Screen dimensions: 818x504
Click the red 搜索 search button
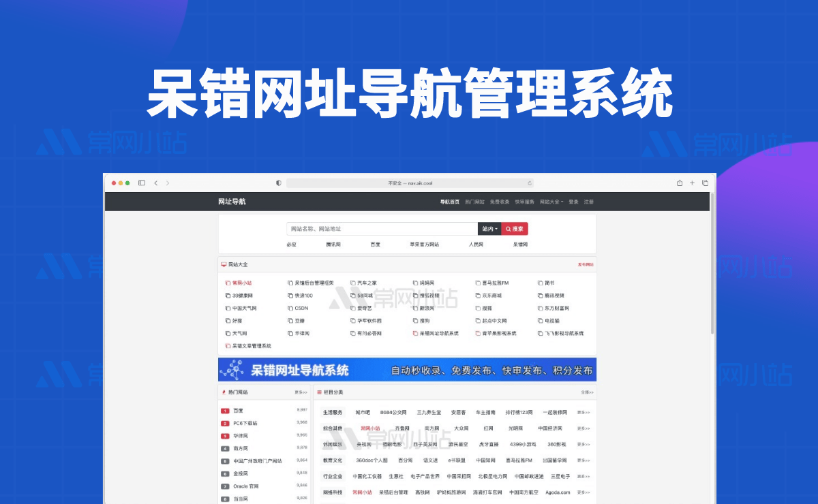515,229
